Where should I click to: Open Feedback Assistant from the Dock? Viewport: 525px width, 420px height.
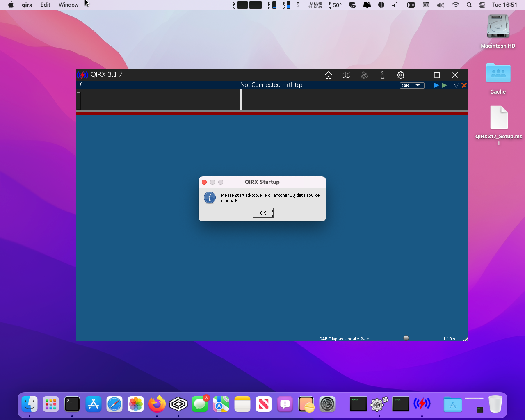(285, 404)
